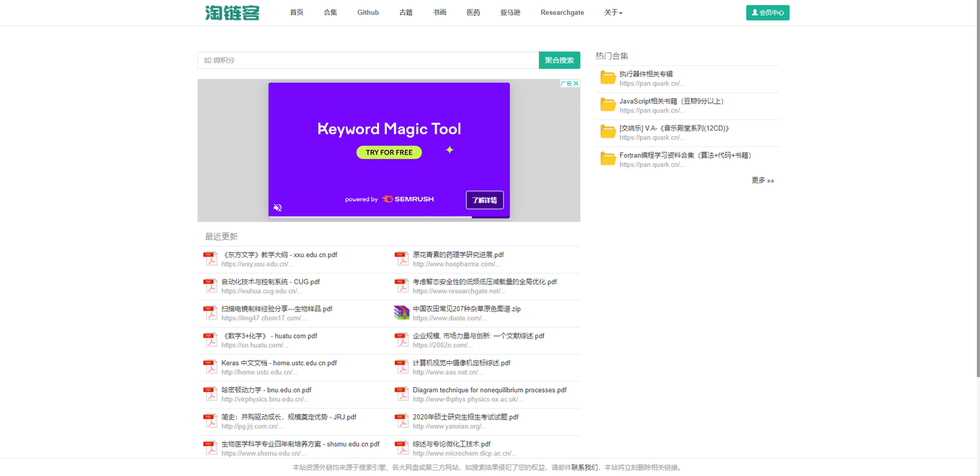Screen dimensions: 980x476
Task: Click TRY FOR FREE in the ad
Action: point(389,152)
